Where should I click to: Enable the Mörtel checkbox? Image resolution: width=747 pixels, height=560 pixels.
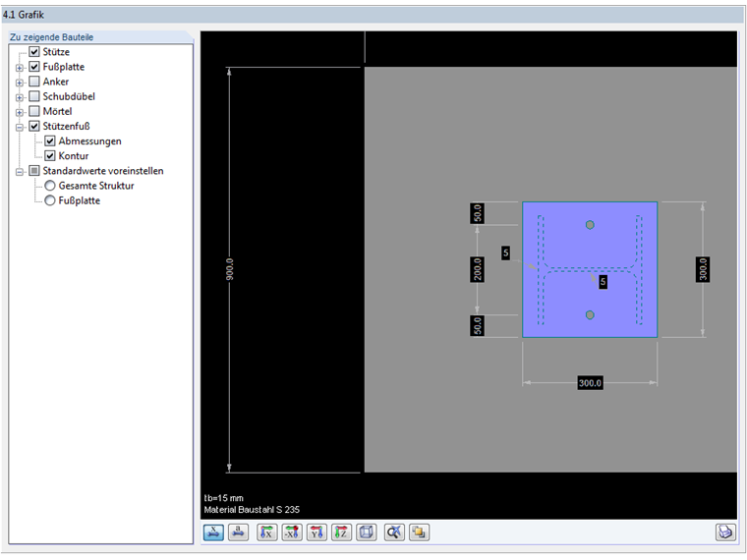(x=34, y=111)
